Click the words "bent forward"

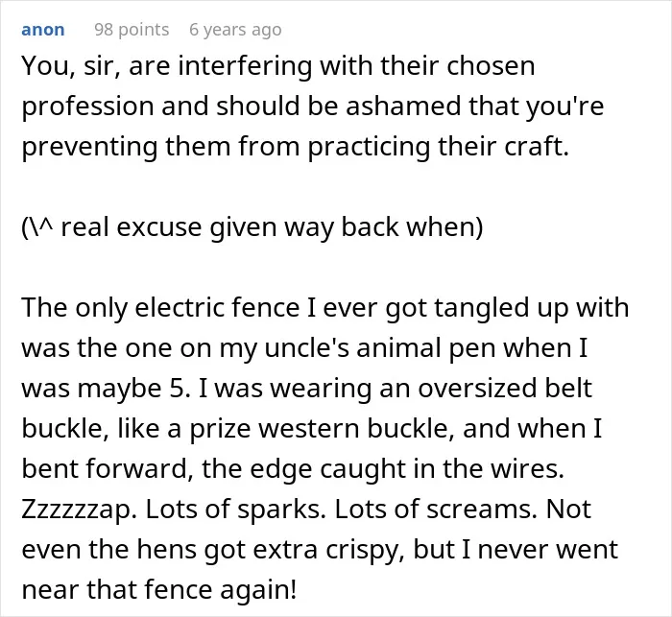(107, 468)
